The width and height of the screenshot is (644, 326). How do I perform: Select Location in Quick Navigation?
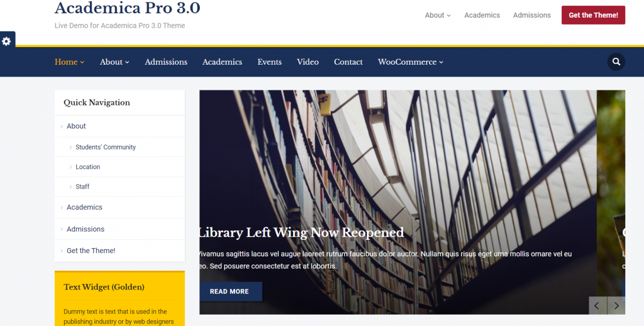coord(88,167)
